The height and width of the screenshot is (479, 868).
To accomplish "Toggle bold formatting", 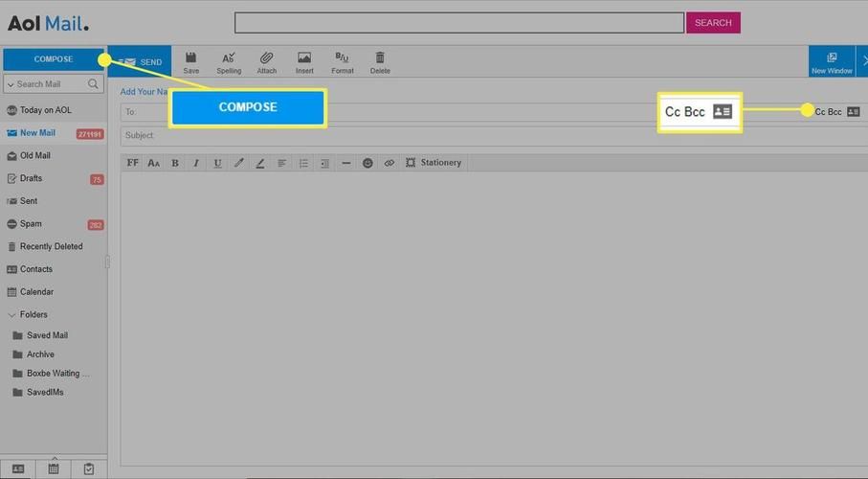I will pos(175,163).
